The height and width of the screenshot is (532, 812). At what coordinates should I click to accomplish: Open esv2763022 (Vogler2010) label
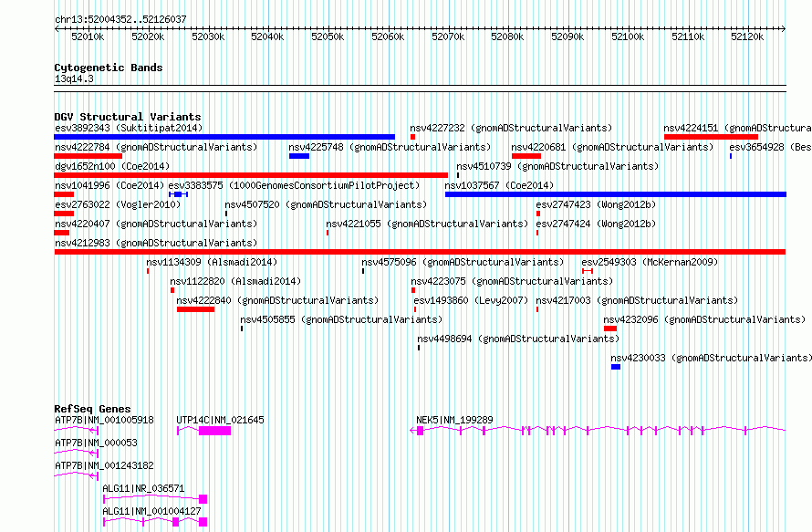118,204
